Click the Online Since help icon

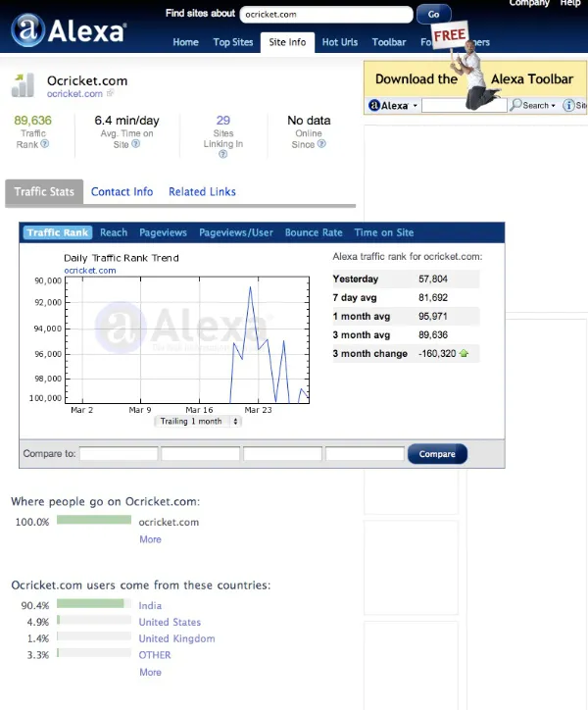322,144
